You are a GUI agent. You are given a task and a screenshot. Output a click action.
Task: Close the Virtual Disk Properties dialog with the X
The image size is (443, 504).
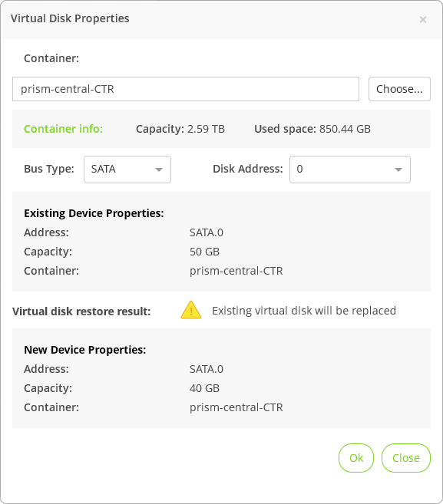pos(423,20)
